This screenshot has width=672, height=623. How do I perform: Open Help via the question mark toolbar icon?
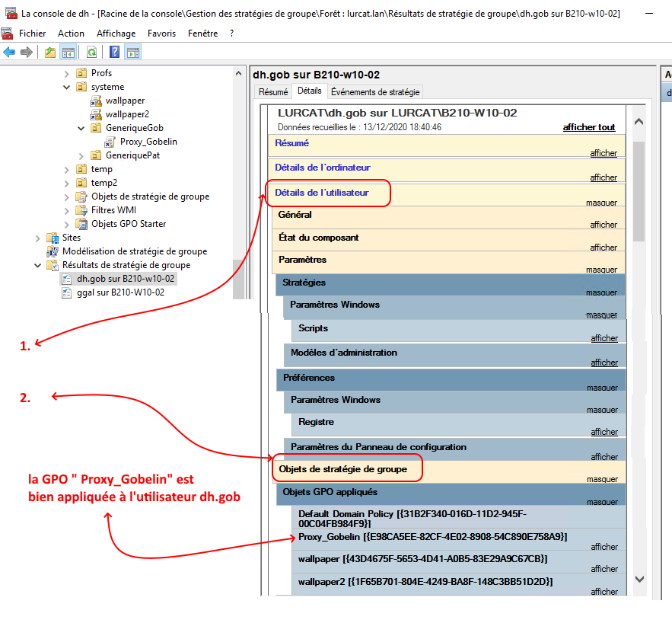[114, 52]
